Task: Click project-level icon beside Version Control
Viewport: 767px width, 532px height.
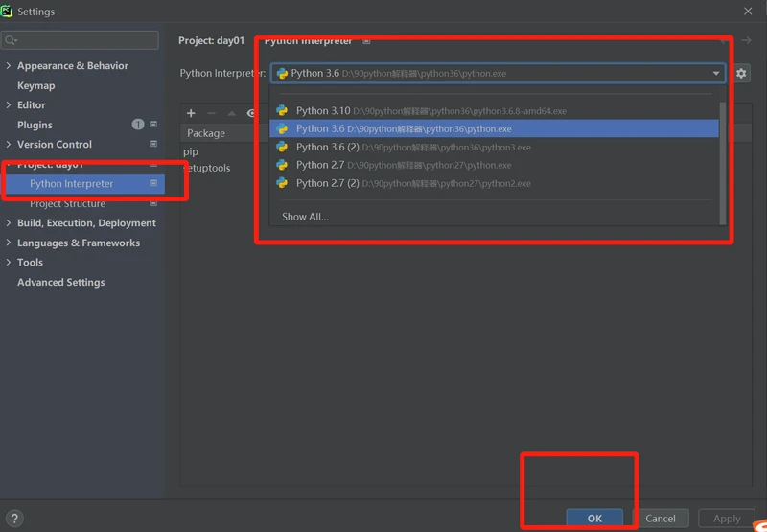Action: tap(153, 145)
